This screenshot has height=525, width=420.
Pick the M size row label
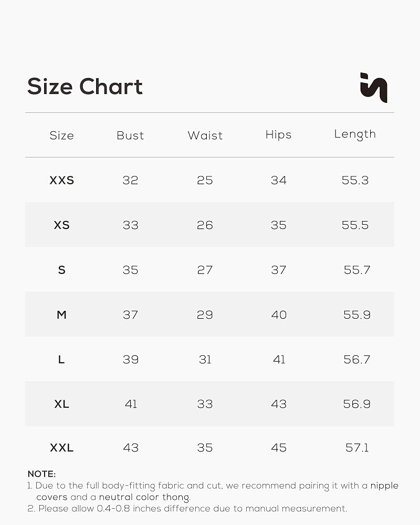click(x=62, y=314)
